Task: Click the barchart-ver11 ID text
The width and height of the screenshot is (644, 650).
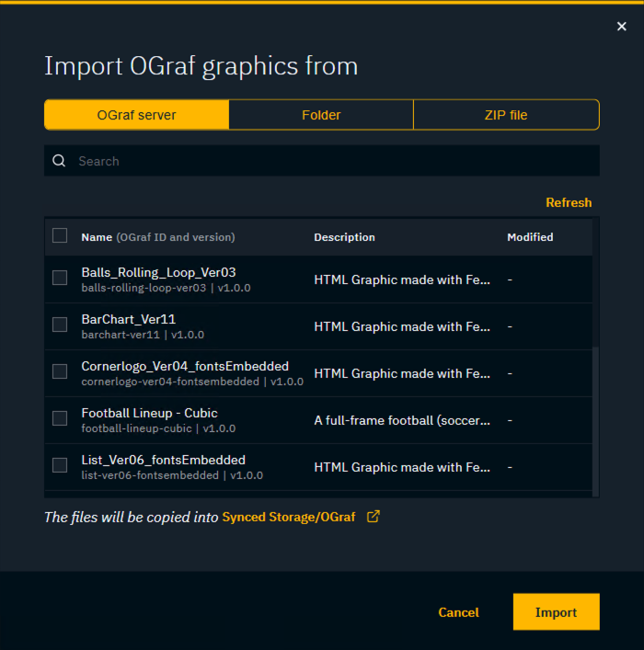Action: (121, 335)
